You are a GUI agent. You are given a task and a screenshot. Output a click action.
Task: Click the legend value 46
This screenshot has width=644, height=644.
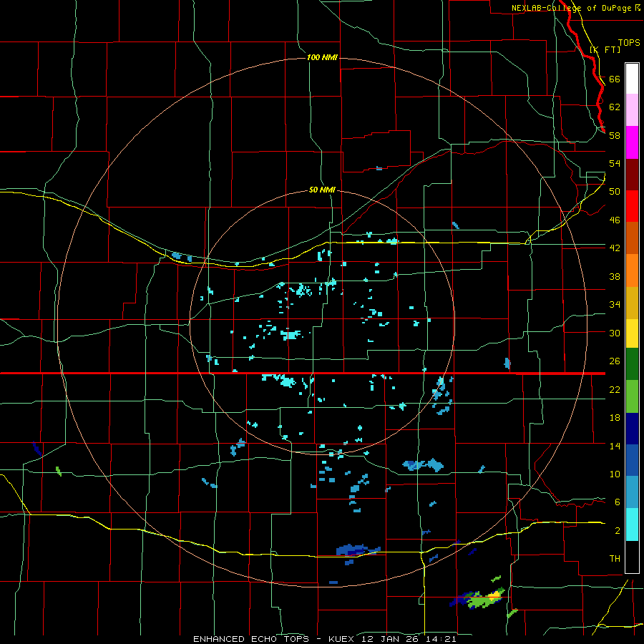pos(615,220)
